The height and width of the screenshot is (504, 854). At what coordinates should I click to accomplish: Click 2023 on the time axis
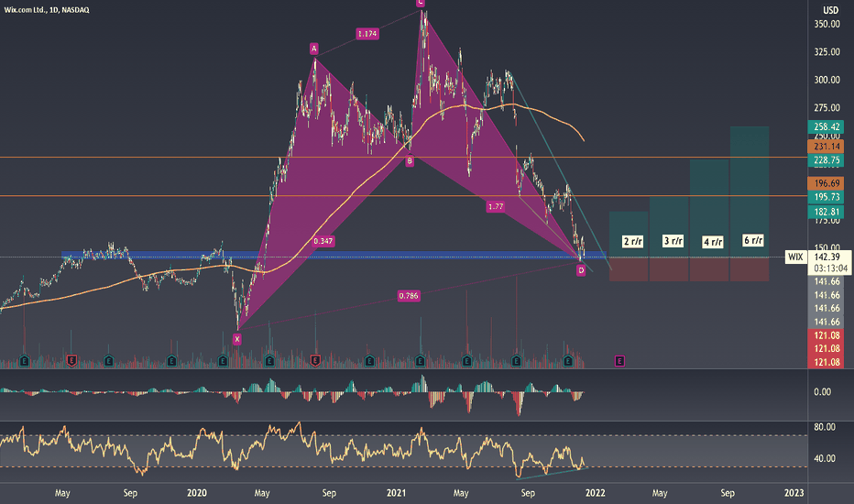tap(794, 493)
